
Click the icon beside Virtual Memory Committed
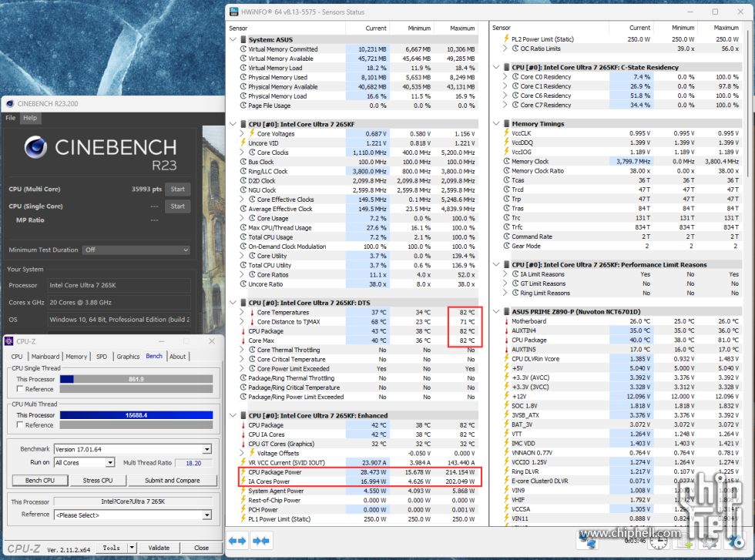click(243, 49)
